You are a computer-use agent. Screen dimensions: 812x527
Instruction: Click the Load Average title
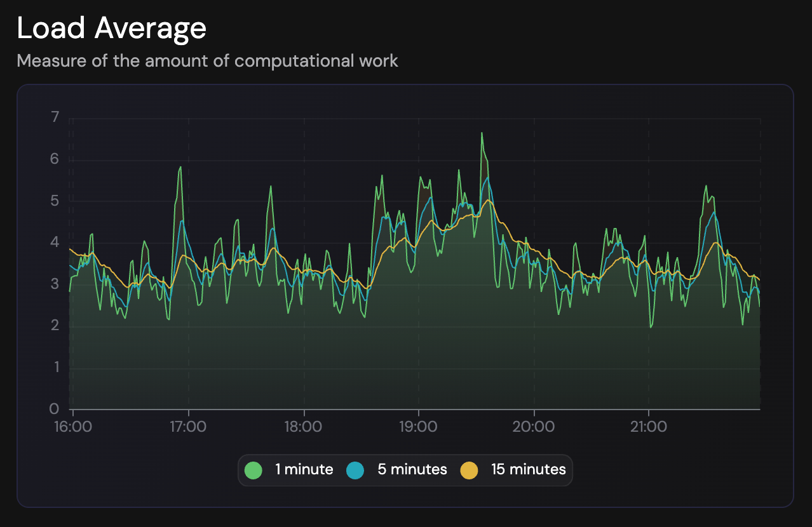112,27
